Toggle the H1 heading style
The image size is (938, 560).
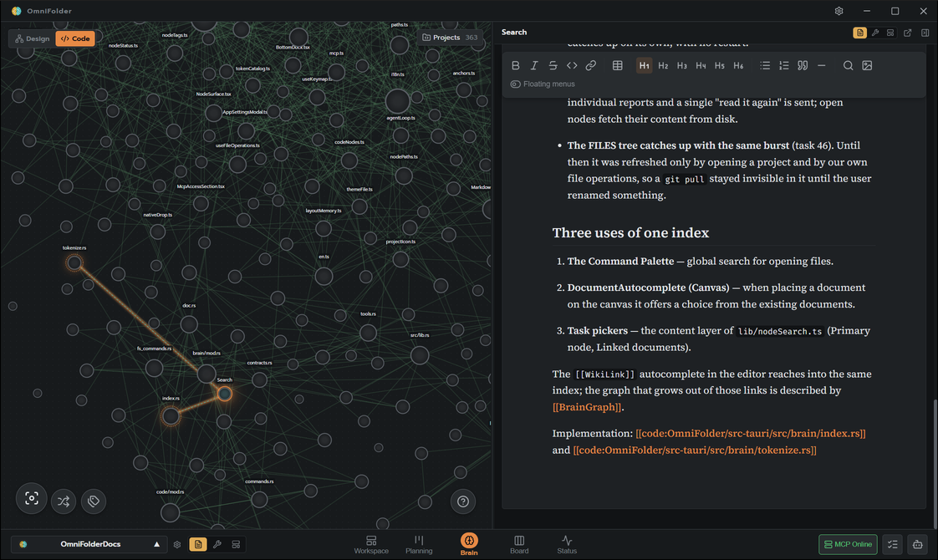click(x=645, y=65)
